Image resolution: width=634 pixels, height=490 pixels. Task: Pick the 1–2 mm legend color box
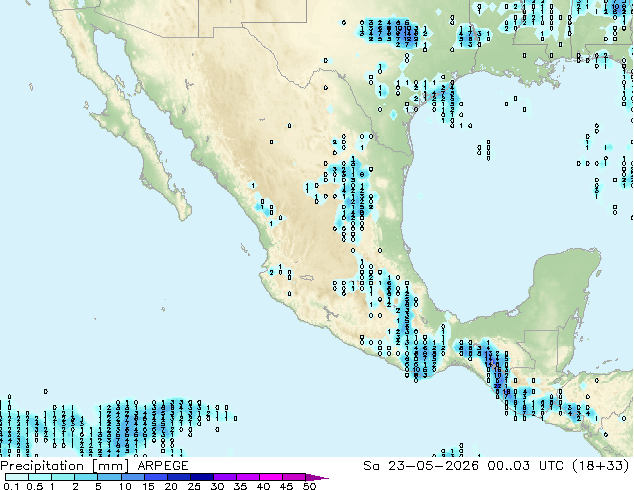click(x=63, y=477)
